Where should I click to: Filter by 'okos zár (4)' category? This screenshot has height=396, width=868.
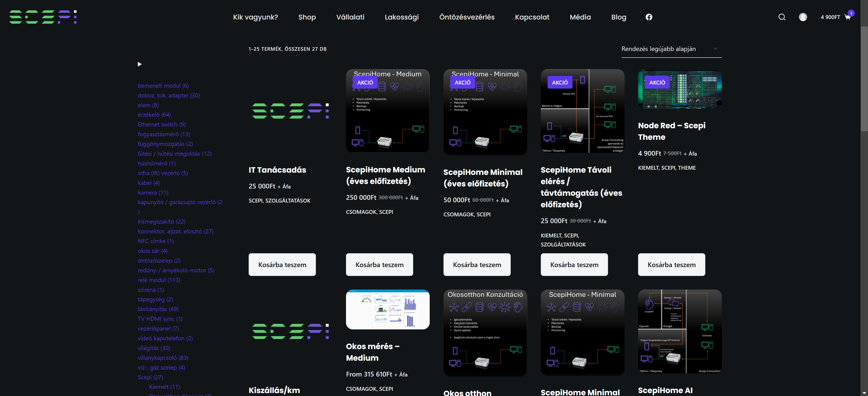tap(152, 251)
